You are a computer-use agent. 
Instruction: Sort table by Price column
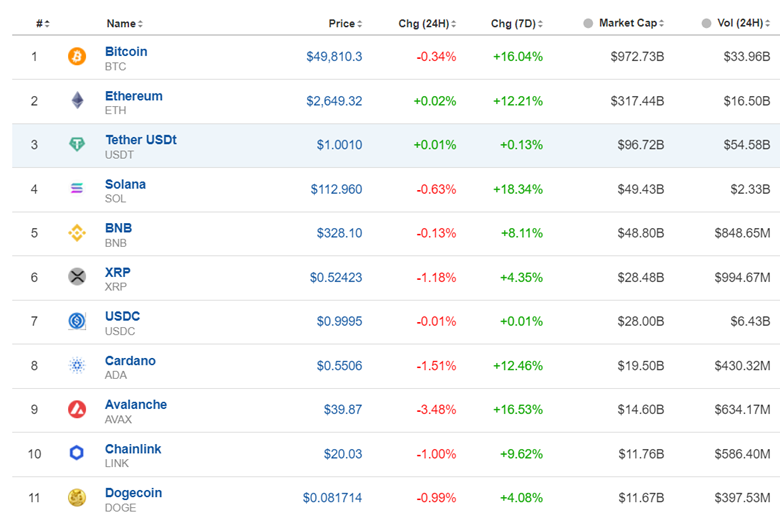click(x=344, y=23)
